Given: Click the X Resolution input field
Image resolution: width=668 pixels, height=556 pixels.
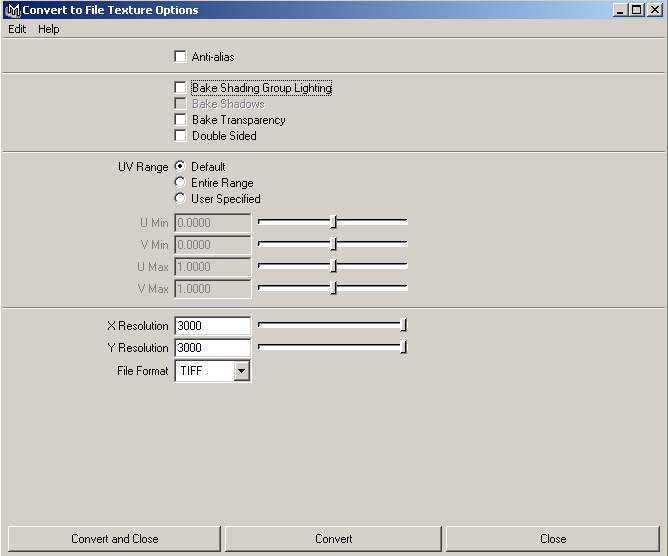Looking at the screenshot, I should tap(212, 326).
